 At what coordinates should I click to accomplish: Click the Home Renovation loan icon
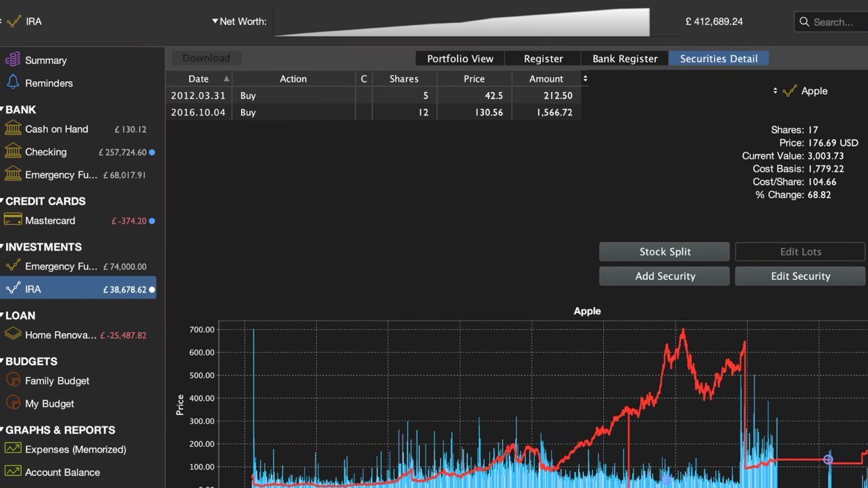12,335
